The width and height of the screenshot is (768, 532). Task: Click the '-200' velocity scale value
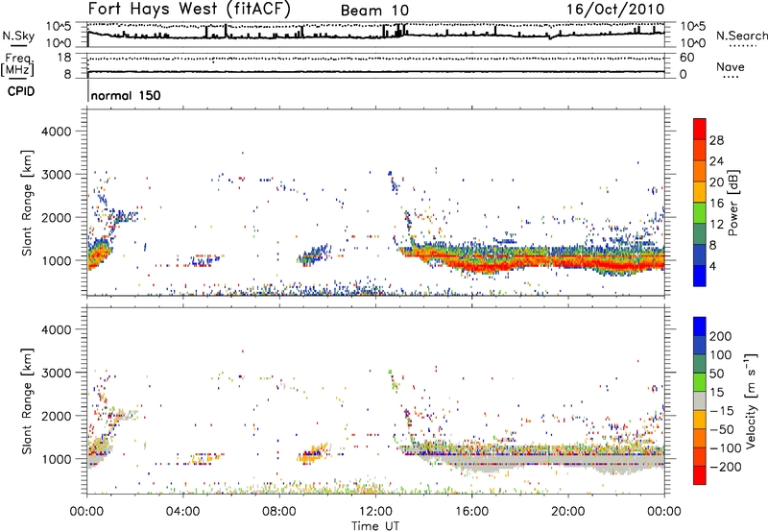tap(724, 467)
